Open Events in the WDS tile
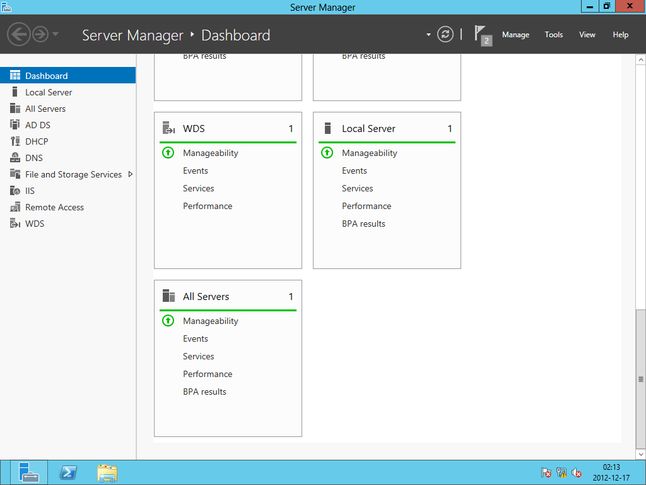 click(x=195, y=171)
